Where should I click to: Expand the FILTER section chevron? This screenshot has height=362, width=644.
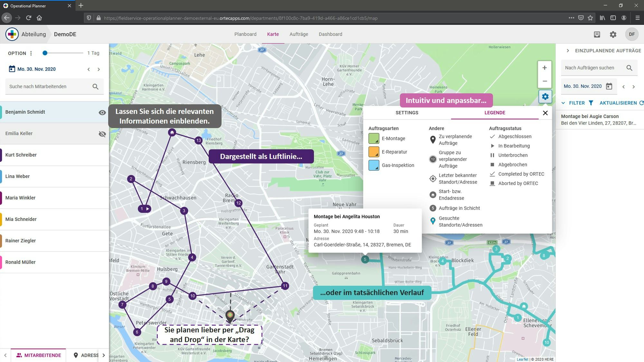563,103
